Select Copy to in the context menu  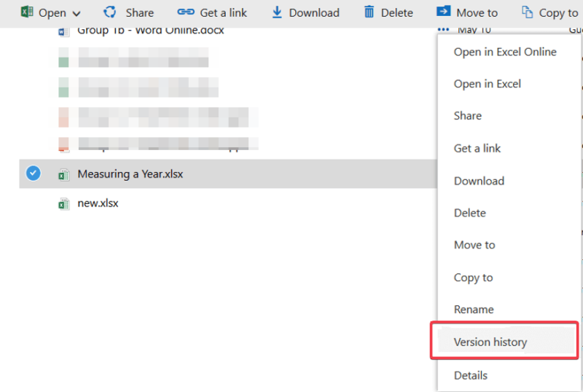pos(473,278)
